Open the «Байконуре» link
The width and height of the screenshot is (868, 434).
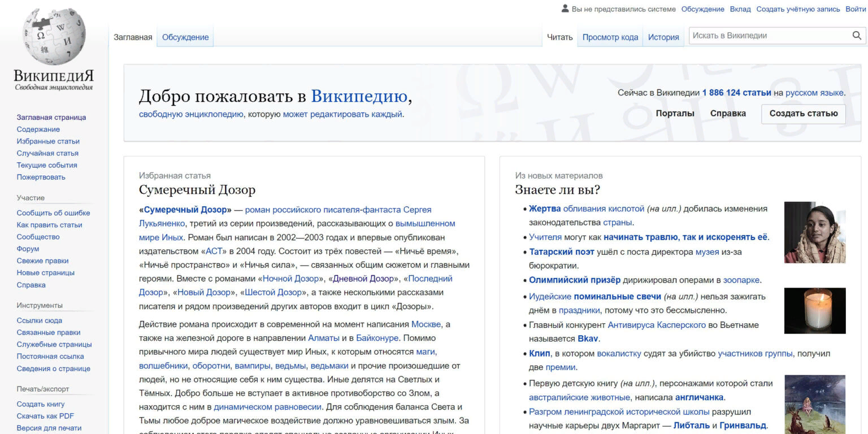377,338
